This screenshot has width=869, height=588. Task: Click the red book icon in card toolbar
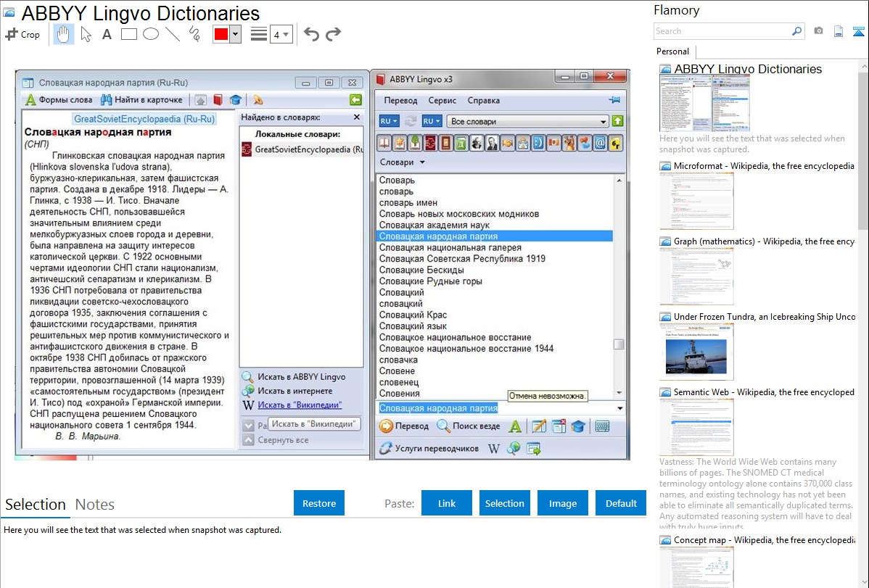tap(218, 100)
